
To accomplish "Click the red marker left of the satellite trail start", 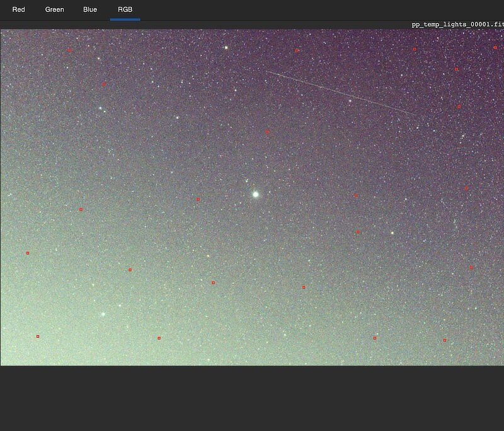I will click(104, 84).
